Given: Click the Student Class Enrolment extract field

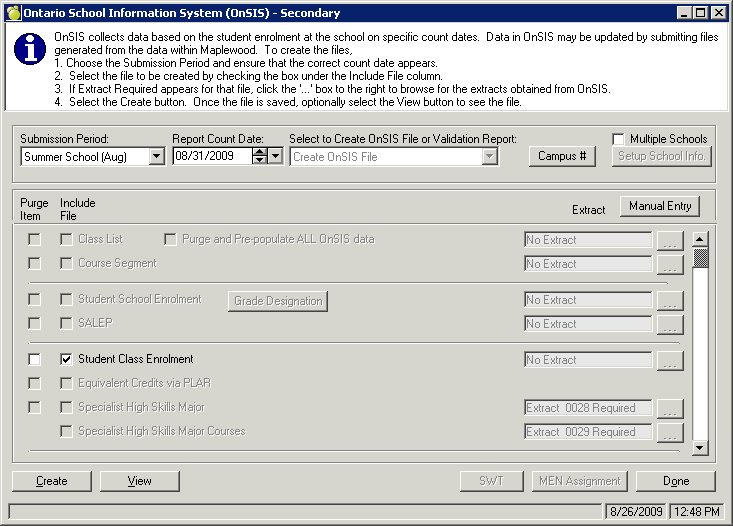Looking at the screenshot, I should tap(588, 360).
